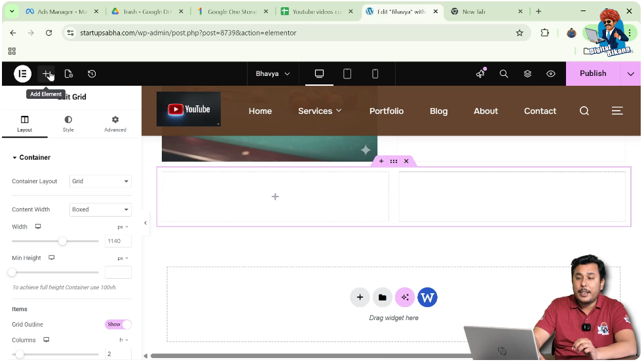Viewport: 644px width, 362px height.
Task: Switch to the Style tab
Action: point(68,124)
